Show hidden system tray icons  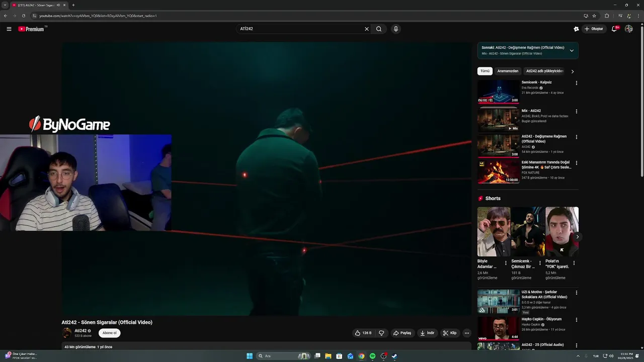tap(578, 356)
